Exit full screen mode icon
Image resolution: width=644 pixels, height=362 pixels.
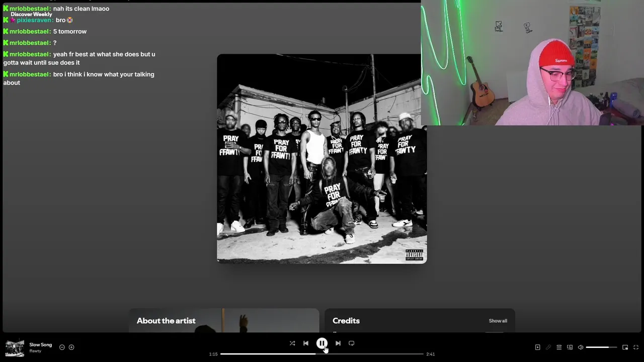point(636,347)
